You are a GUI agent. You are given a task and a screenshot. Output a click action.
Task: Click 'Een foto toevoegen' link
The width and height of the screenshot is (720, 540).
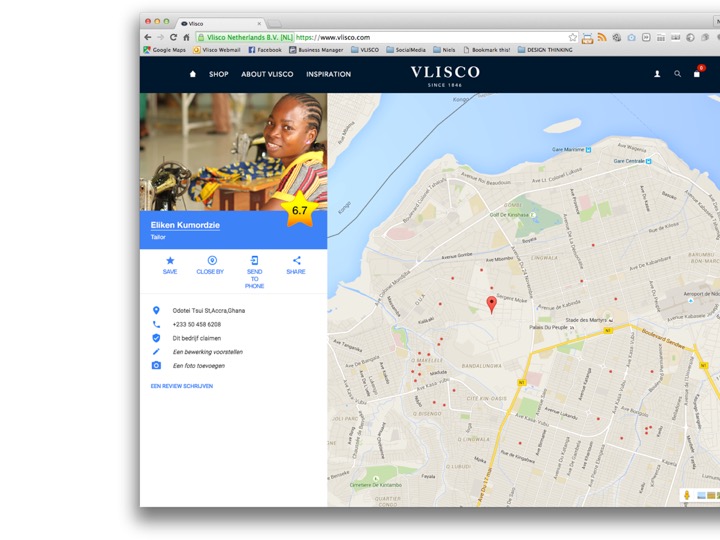click(x=199, y=366)
